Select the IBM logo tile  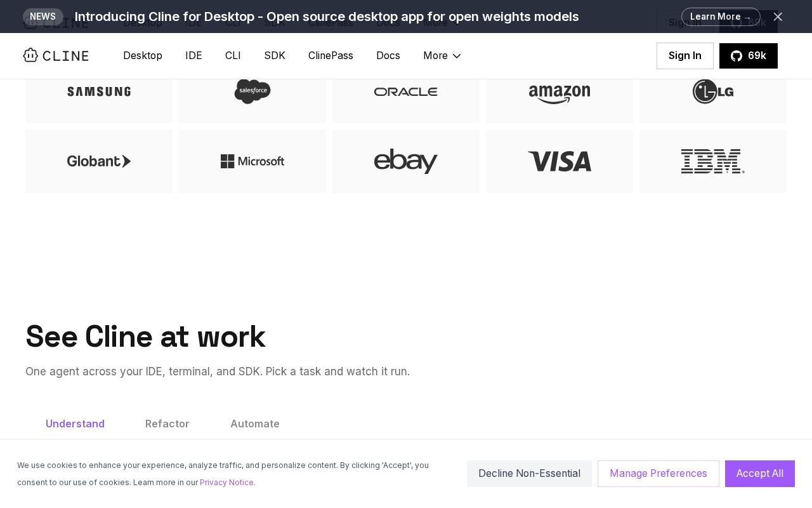[713, 161]
